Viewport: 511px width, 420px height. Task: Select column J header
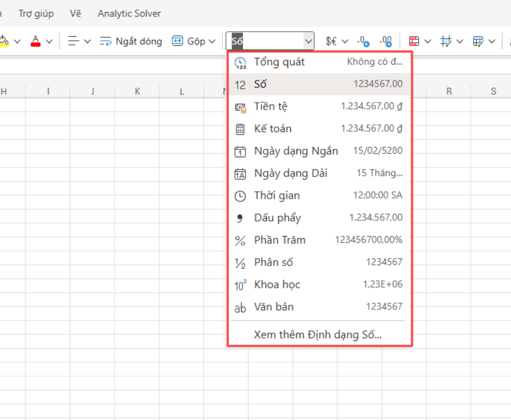(92, 91)
